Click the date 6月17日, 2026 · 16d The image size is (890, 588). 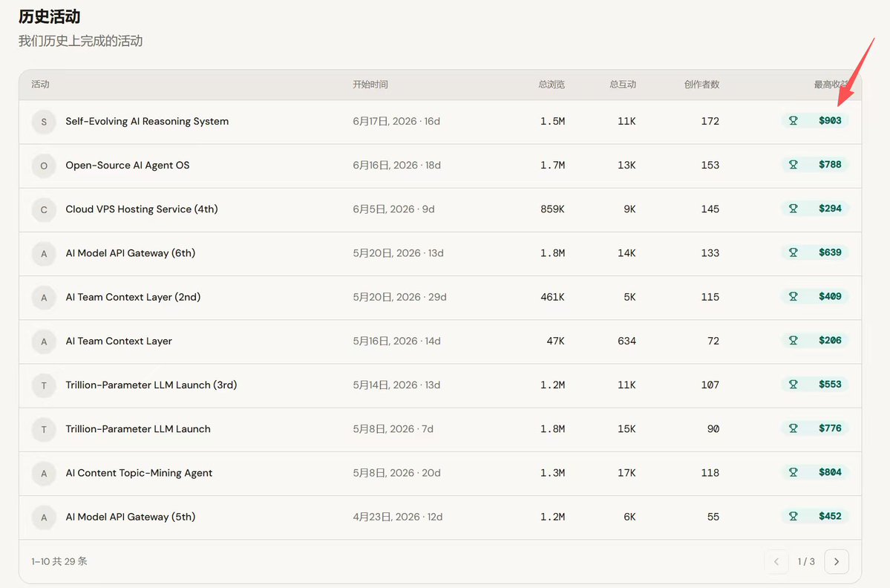(x=396, y=122)
